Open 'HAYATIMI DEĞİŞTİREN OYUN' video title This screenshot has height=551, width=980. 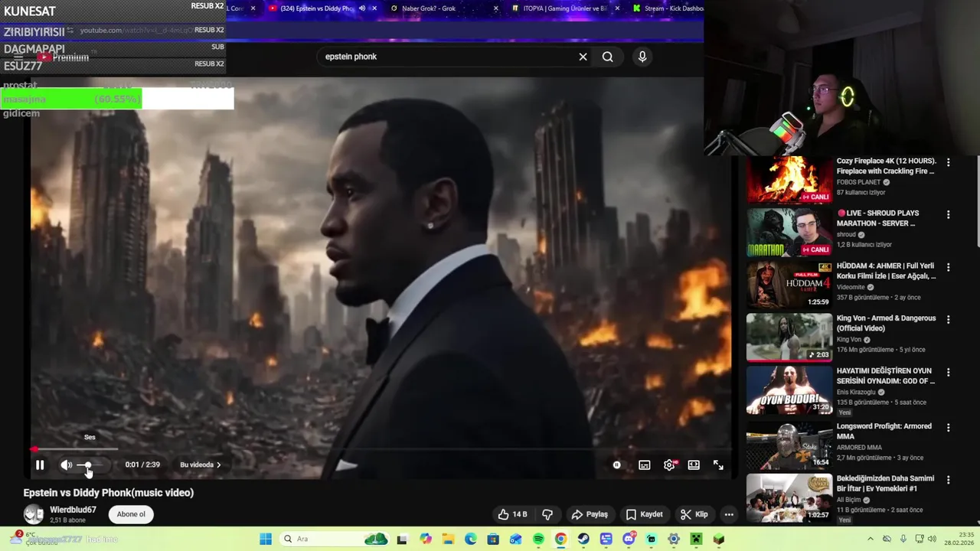(886, 376)
